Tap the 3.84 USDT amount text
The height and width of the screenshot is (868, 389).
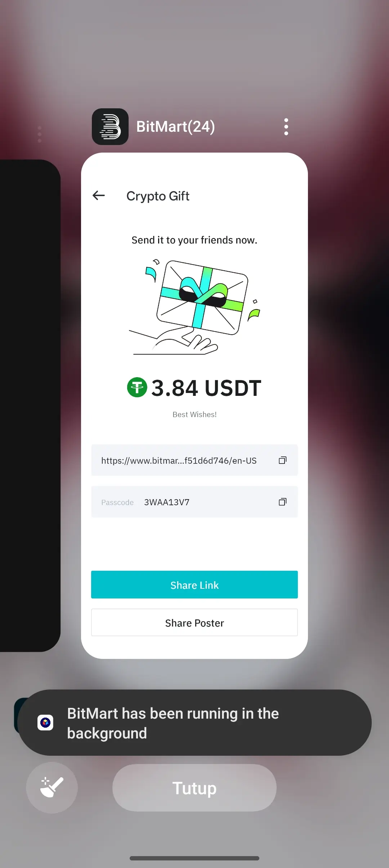[x=206, y=388]
